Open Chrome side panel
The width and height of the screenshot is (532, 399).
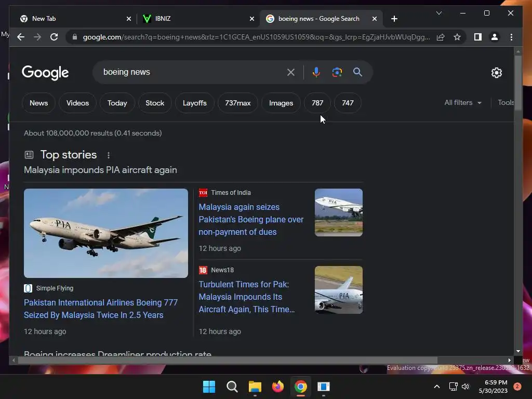[x=478, y=37]
